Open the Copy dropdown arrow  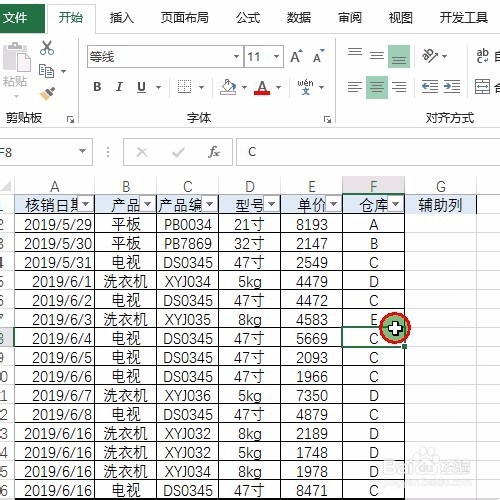(x=63, y=71)
